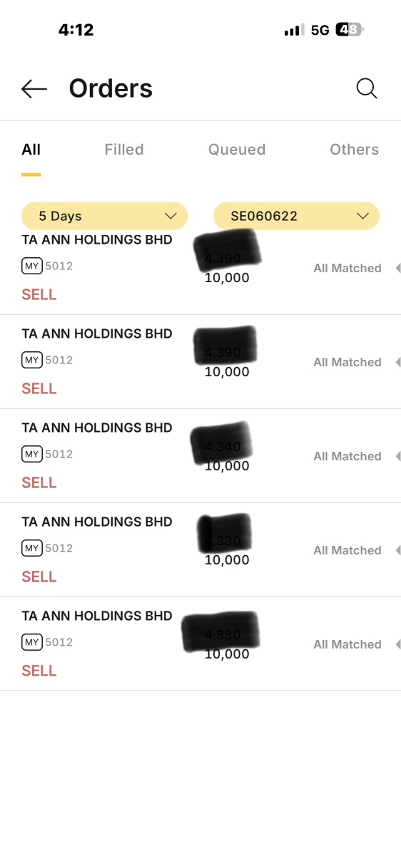401x868 pixels.
Task: Tap the MY market badge on last order
Action: point(32,642)
